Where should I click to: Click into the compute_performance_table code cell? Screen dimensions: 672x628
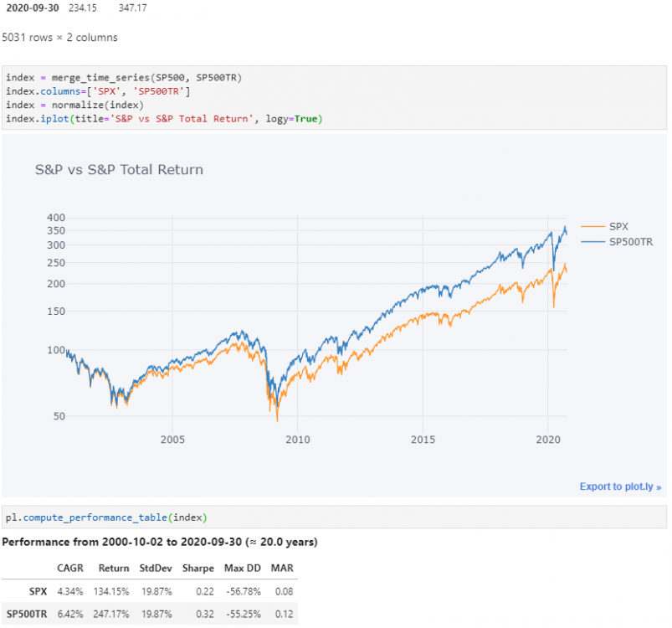click(334, 517)
